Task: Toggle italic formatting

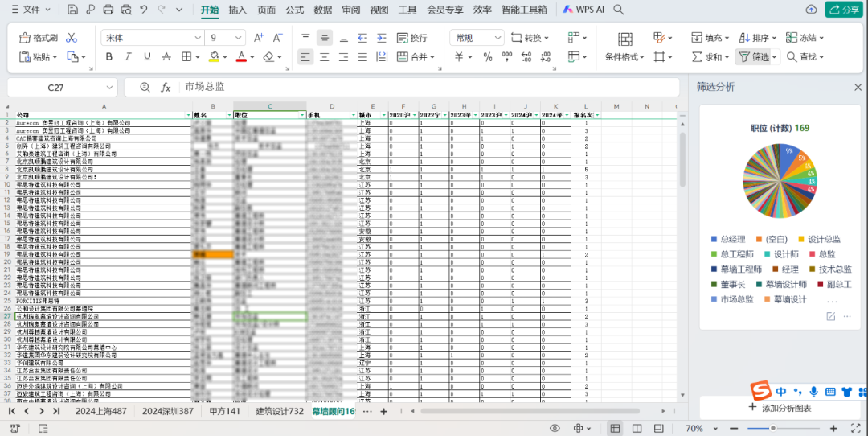Action: [128, 57]
